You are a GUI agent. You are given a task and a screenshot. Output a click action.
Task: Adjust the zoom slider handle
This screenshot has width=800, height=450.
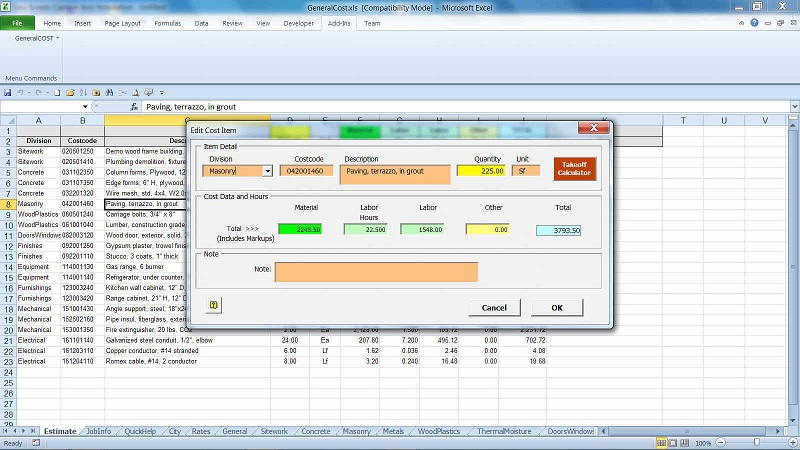[x=757, y=443]
